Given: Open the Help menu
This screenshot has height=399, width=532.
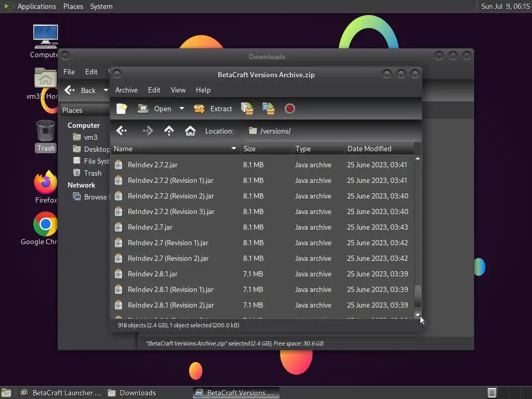Looking at the screenshot, I should [203, 90].
